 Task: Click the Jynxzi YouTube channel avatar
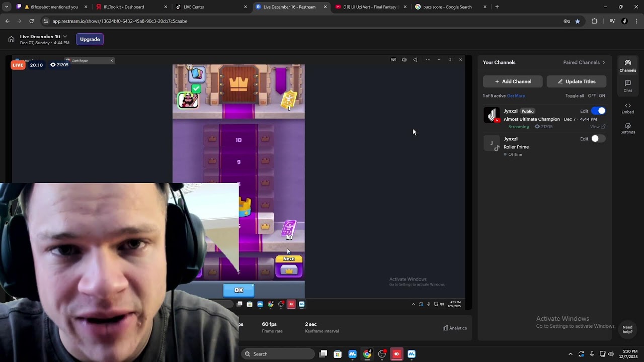tap(492, 115)
